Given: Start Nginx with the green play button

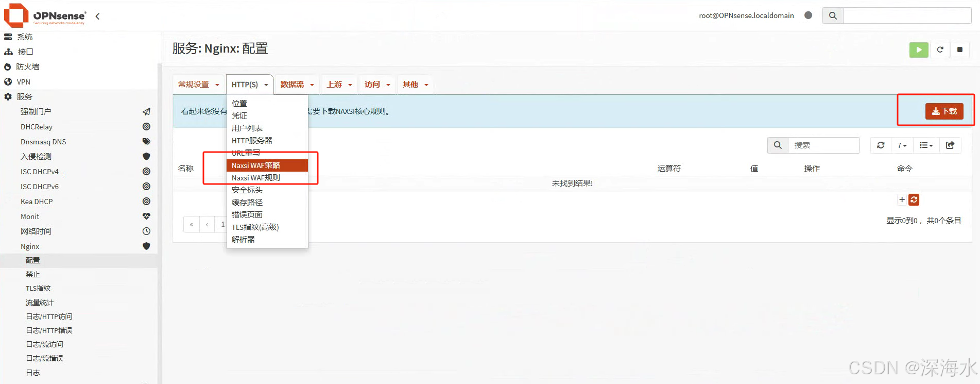Looking at the screenshot, I should 919,49.
